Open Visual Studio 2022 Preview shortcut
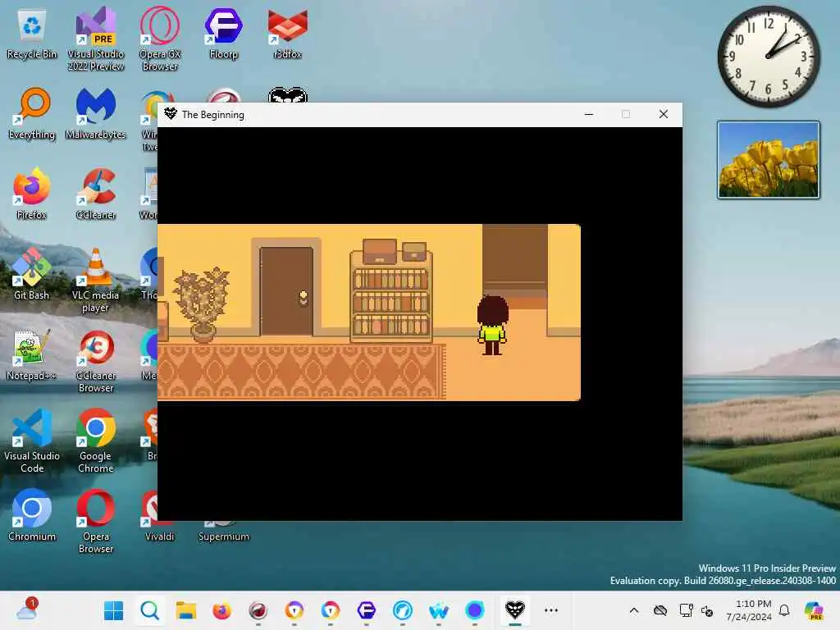The width and height of the screenshot is (840, 630). [96, 39]
